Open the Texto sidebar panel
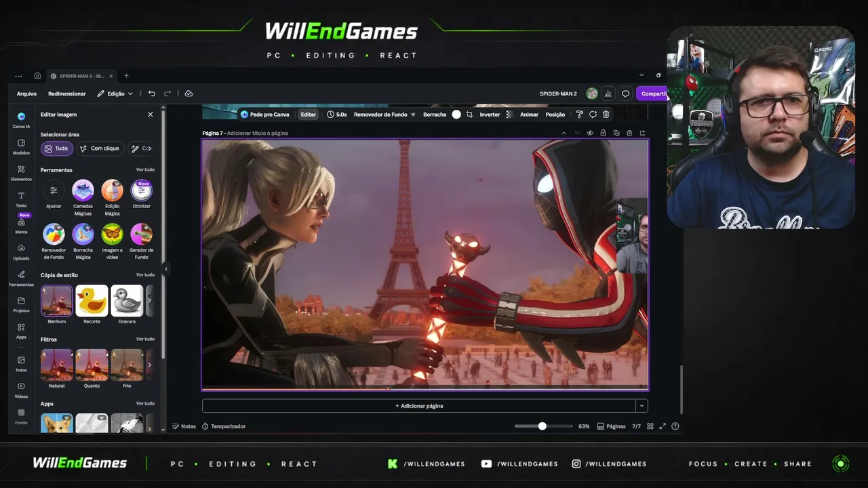This screenshot has width=868, height=488. (21, 199)
